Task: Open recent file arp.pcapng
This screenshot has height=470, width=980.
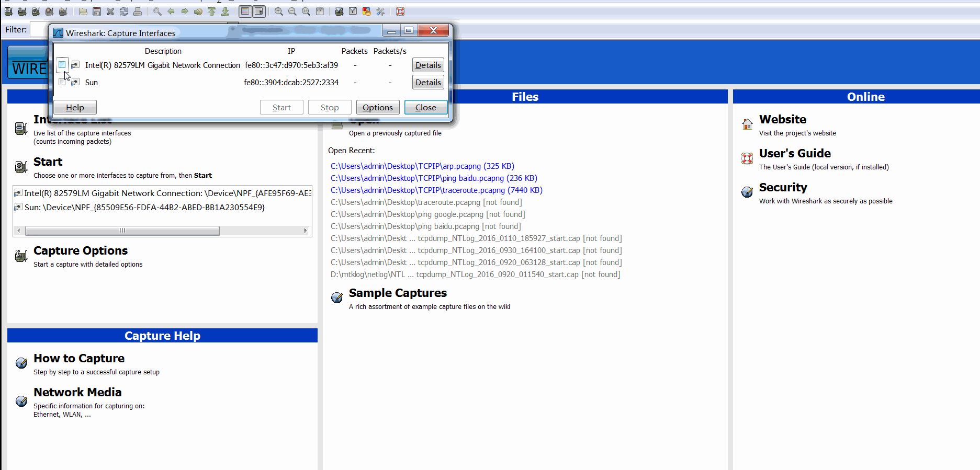Action: tap(422, 166)
